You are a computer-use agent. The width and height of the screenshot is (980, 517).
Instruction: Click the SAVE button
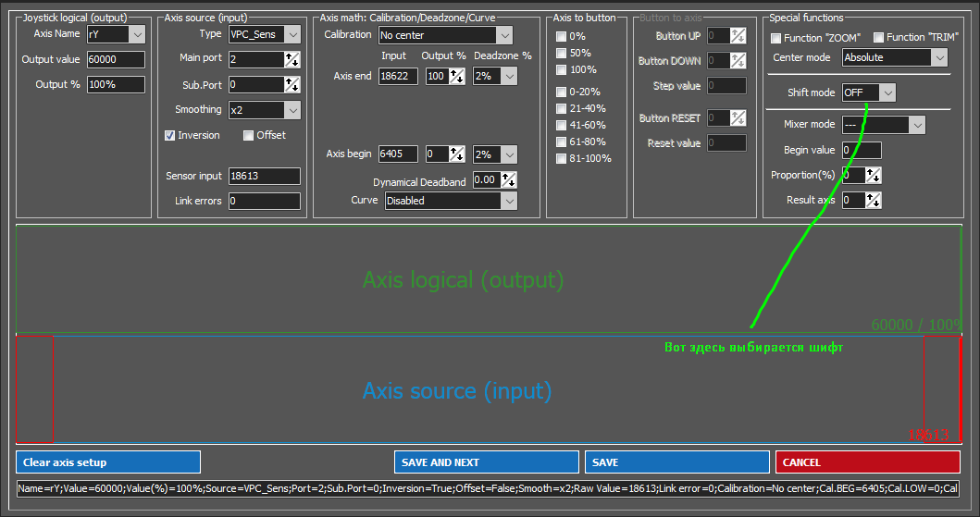(x=676, y=462)
